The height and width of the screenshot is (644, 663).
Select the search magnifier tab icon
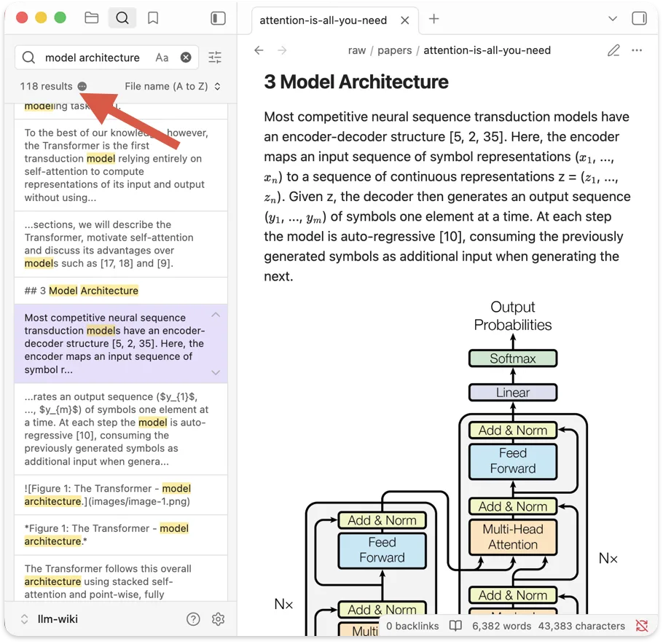click(x=122, y=18)
